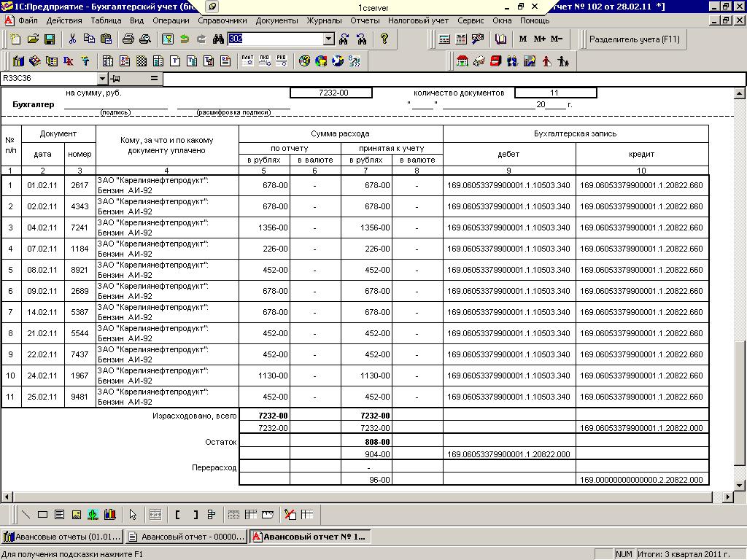Switch to the Авансовые отчеты (01.01... window tab
Viewport: 747px width, 560px height.
click(61, 537)
